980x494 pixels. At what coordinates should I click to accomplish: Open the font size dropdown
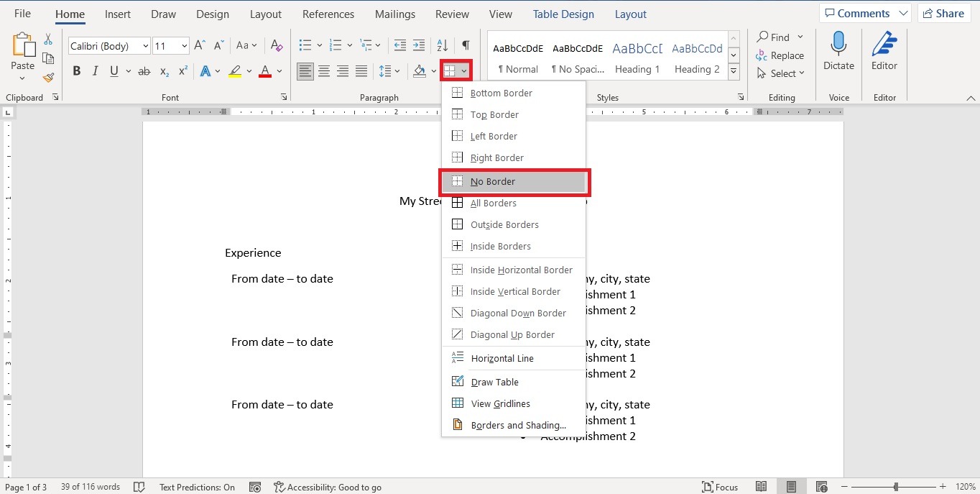[x=185, y=46]
